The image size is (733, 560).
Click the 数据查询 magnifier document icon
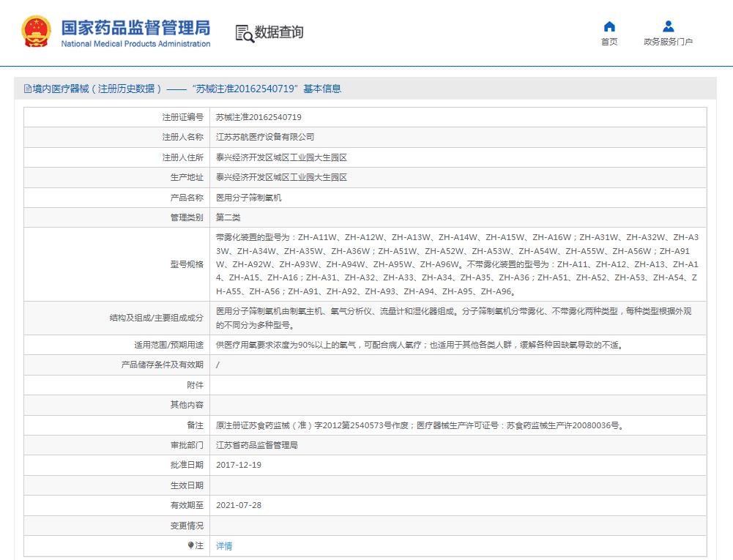(244, 33)
